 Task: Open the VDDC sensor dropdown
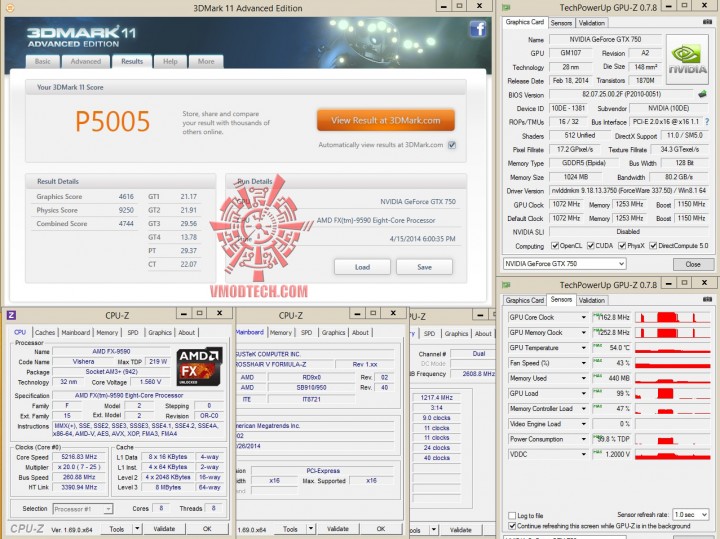(x=584, y=454)
